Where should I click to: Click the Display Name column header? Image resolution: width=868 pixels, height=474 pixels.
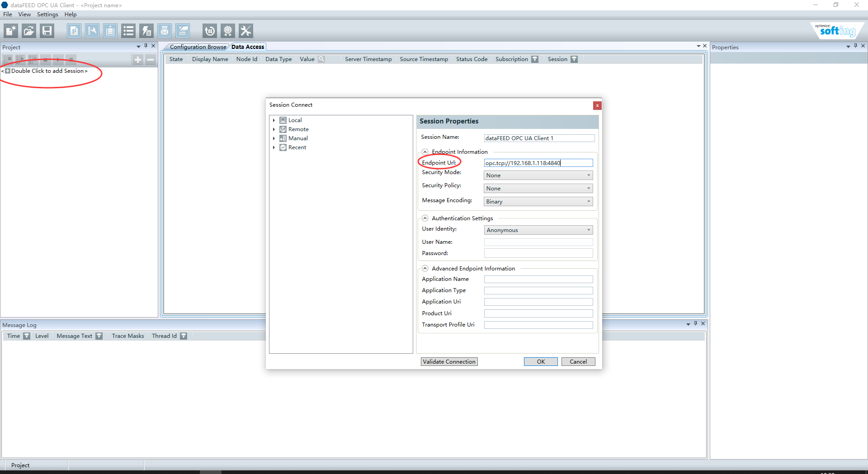210,59
